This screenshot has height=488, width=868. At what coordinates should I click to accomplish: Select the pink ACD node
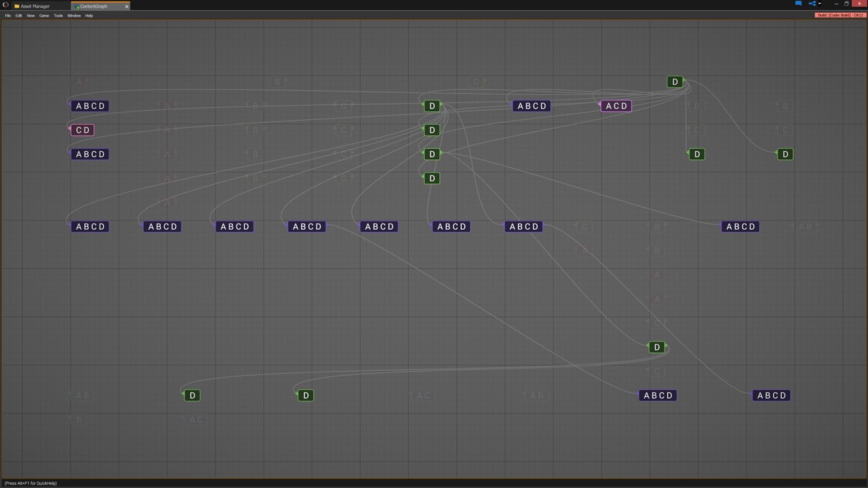coord(616,106)
